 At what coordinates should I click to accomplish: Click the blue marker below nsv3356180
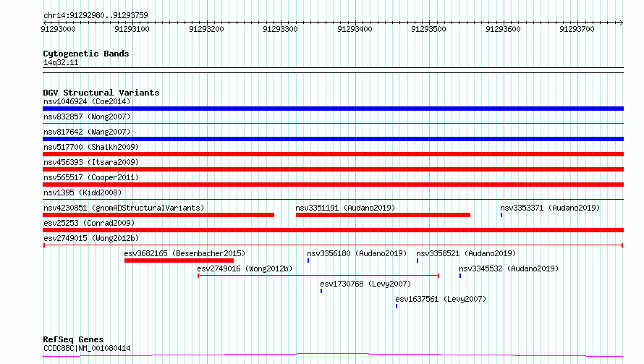tap(308, 261)
